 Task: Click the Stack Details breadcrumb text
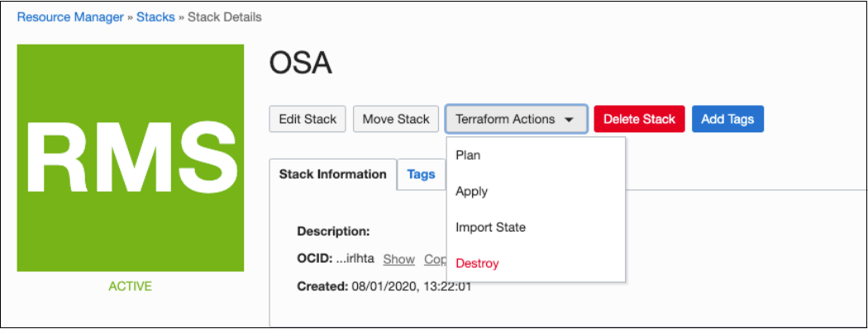(224, 17)
